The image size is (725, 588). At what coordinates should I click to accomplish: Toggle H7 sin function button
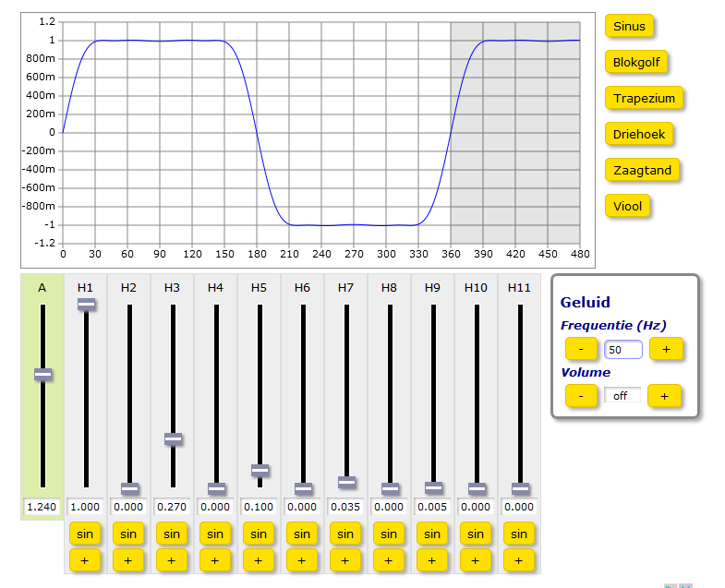tap(345, 534)
